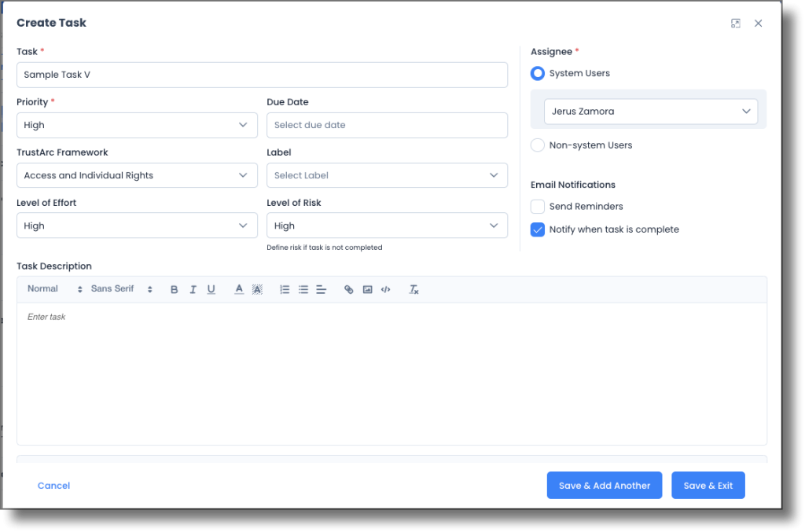Uncheck Notify when task is complete
805x532 pixels.
coord(538,229)
